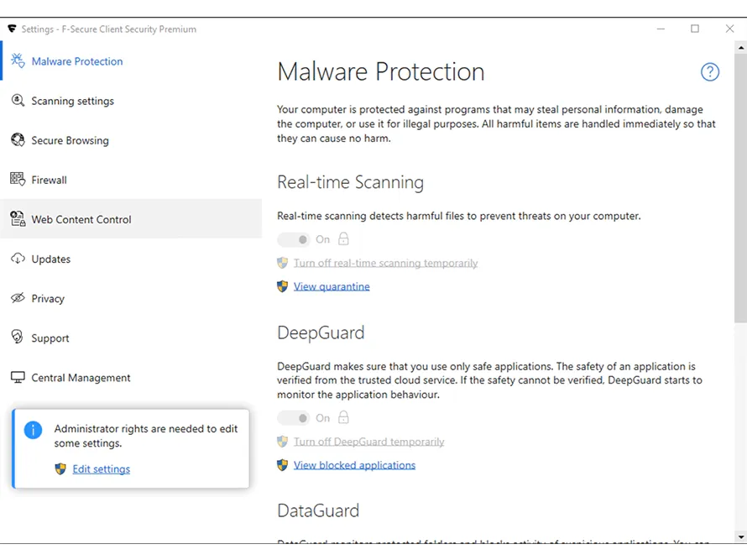Click the Firewall brick wall icon
The height and width of the screenshot is (560, 747).
(18, 180)
